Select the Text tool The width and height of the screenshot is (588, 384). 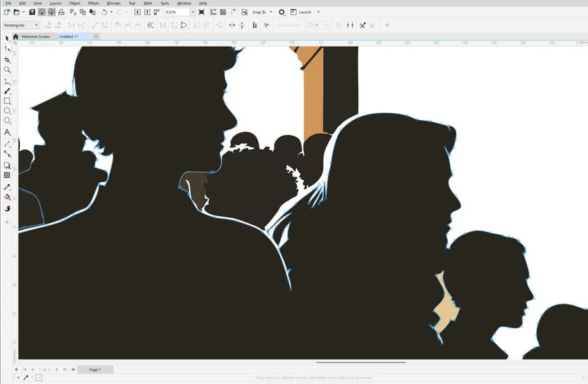point(7,132)
